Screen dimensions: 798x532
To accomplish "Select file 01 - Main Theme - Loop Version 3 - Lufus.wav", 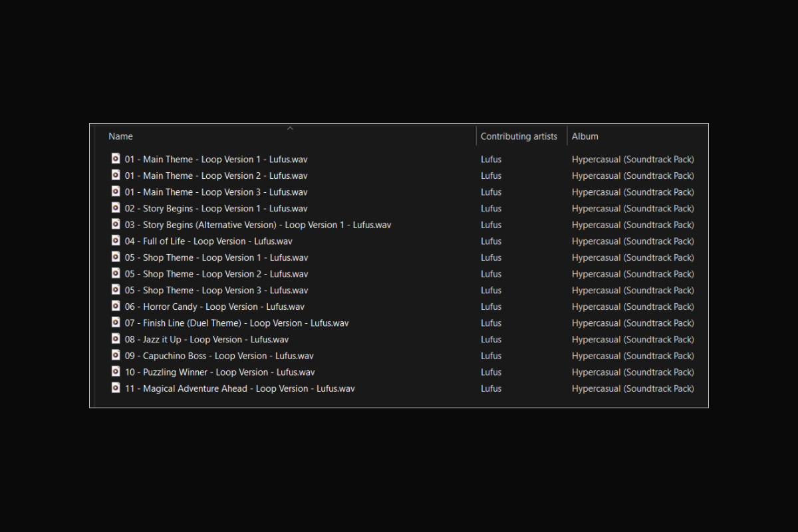I will click(x=216, y=192).
